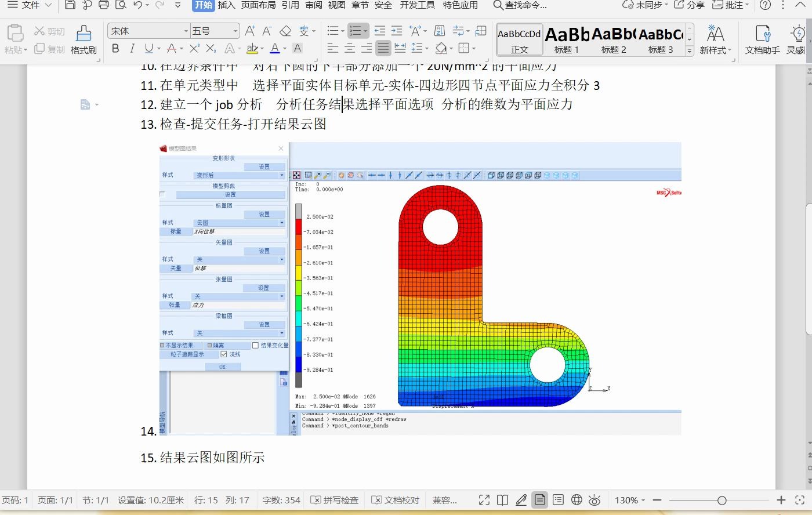
Task: Open the 审阅 ribbon tab
Action: coord(314,7)
